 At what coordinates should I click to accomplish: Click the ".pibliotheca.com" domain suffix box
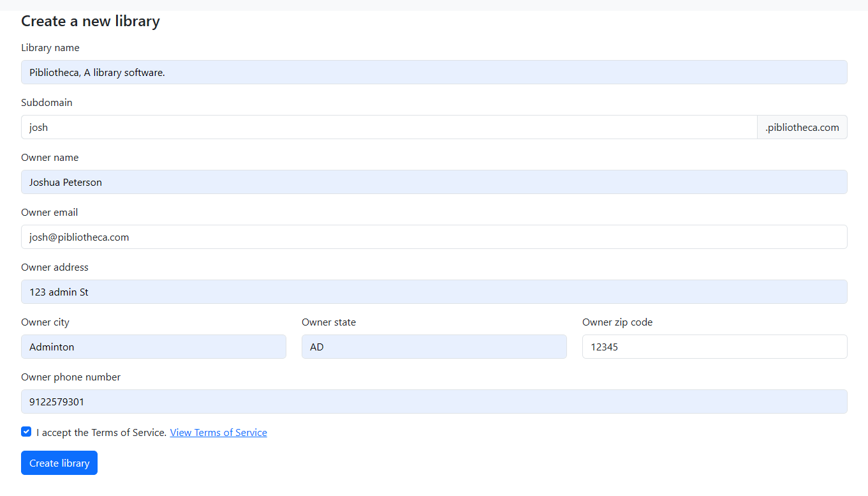[802, 127]
